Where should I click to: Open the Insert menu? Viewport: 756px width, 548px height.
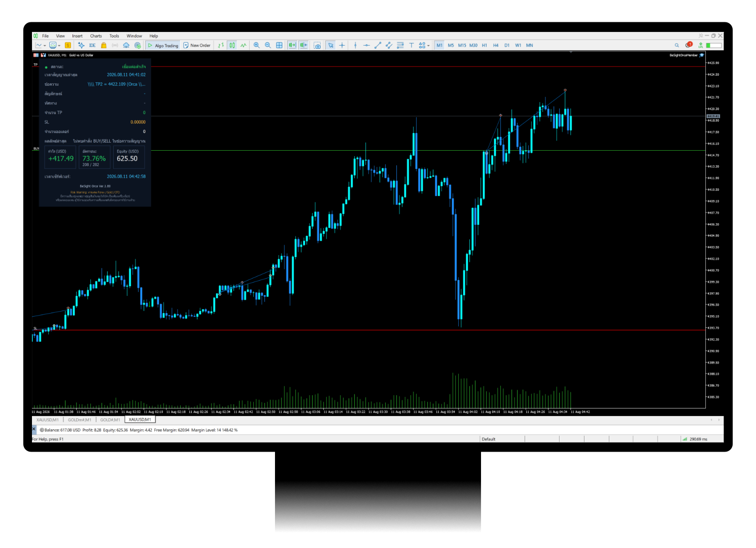point(77,36)
